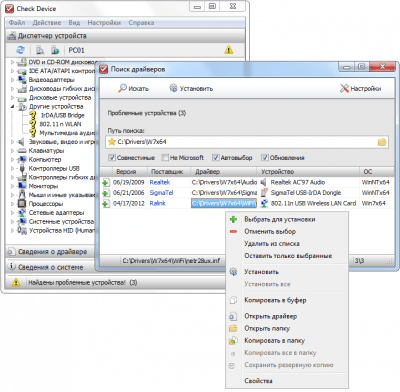Click the refresh icon in Check Device toolbar
The width and height of the screenshot is (400, 392).
(x=20, y=50)
